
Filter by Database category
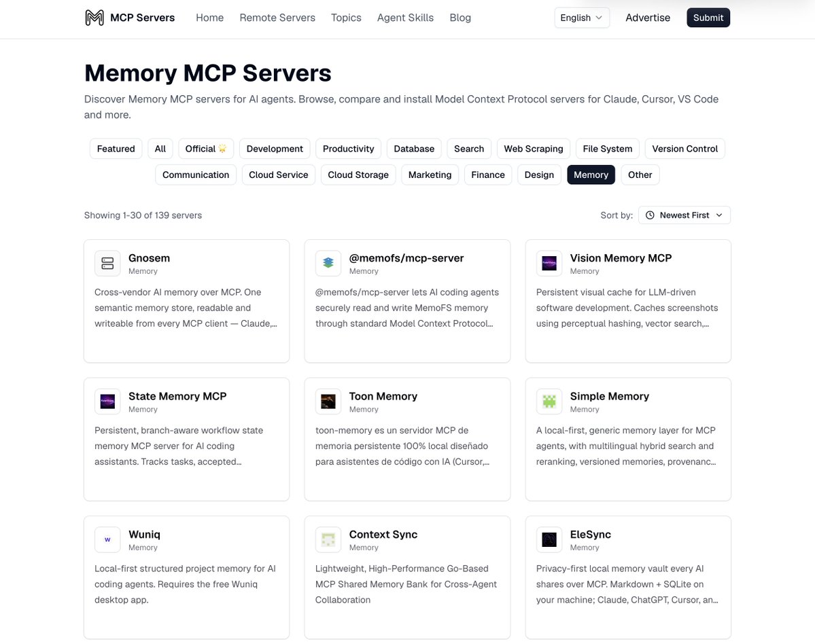click(x=414, y=149)
